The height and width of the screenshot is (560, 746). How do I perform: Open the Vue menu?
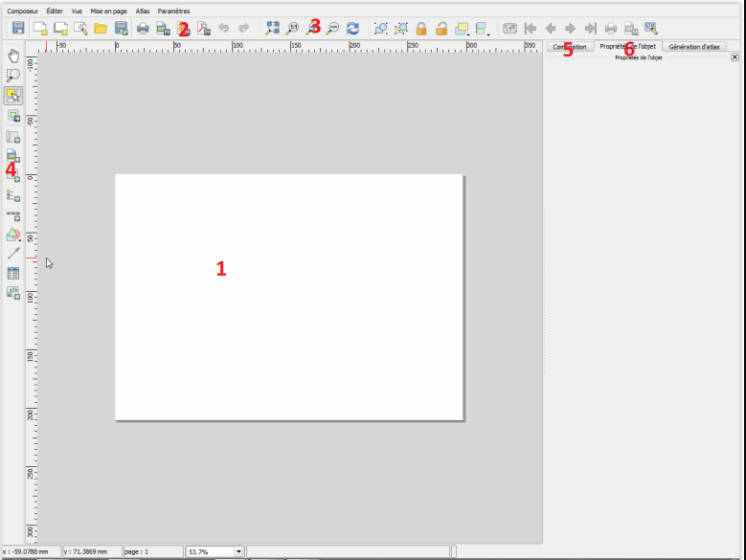point(77,11)
